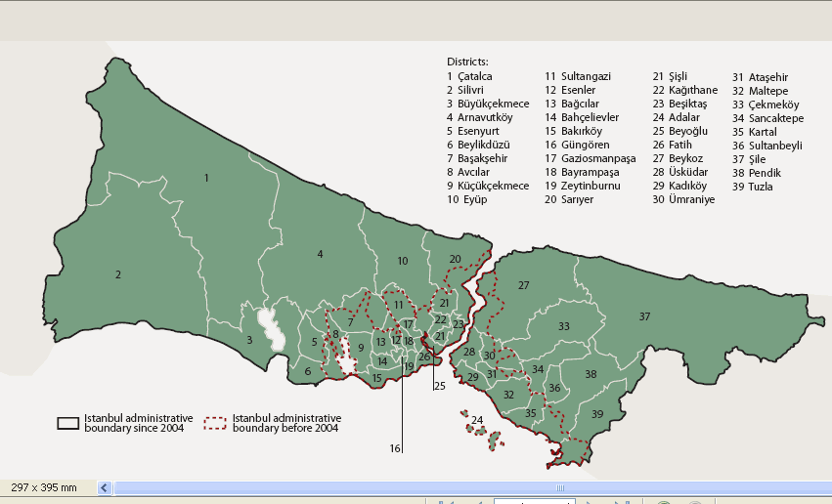This screenshot has width=832, height=504.
Task: Click the page number input field
Action: tap(533, 502)
